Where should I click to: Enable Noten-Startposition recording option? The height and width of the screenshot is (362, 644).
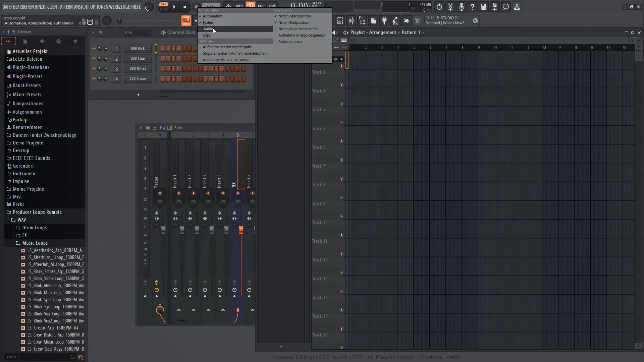coord(294,16)
